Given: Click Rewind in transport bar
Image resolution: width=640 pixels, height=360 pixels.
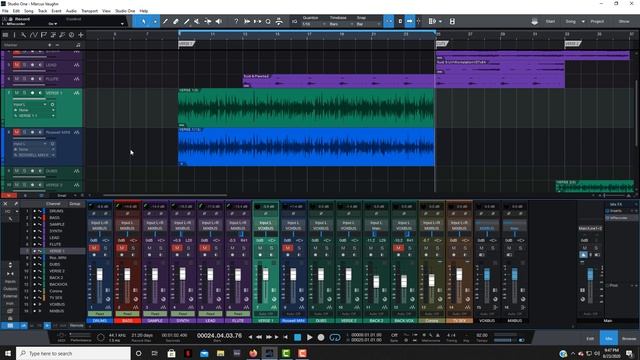Looking at the screenshot, I should pyautogui.click(x=259, y=337).
